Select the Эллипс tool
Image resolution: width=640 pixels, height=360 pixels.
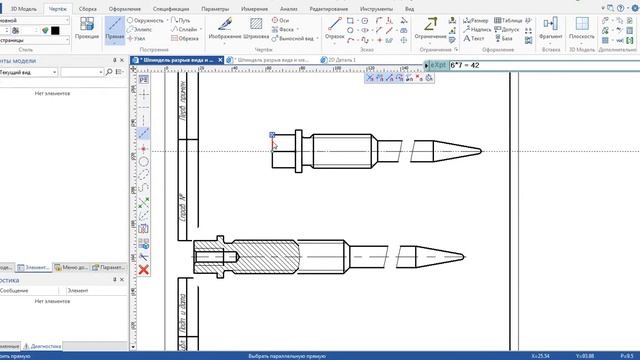[140, 29]
